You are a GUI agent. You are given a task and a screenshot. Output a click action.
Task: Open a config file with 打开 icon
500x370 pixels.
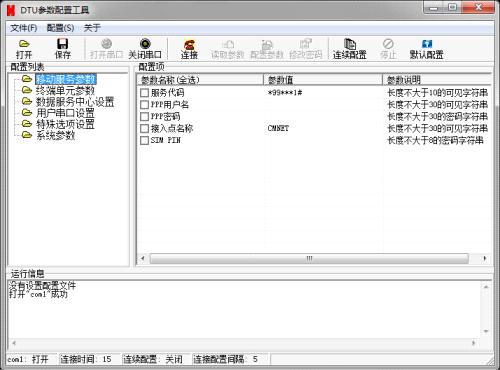(x=24, y=48)
